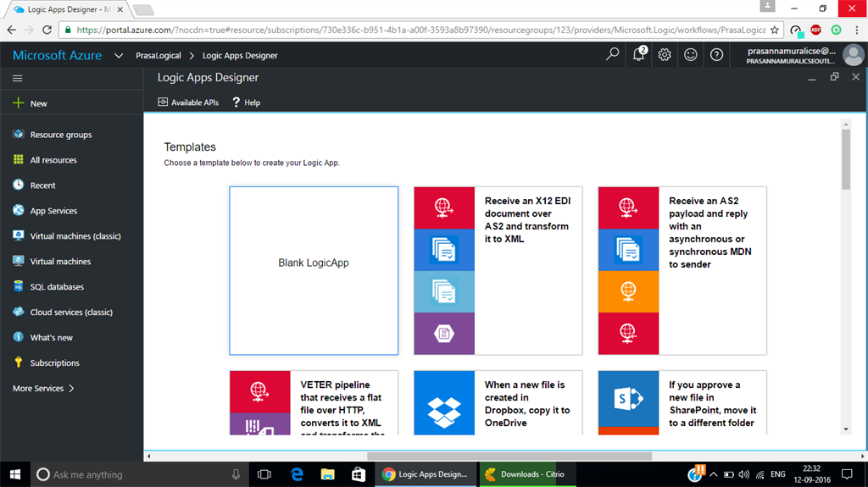Click the Logic Apps Designer breadcrumb
This screenshot has width=868, height=487.
pos(240,55)
